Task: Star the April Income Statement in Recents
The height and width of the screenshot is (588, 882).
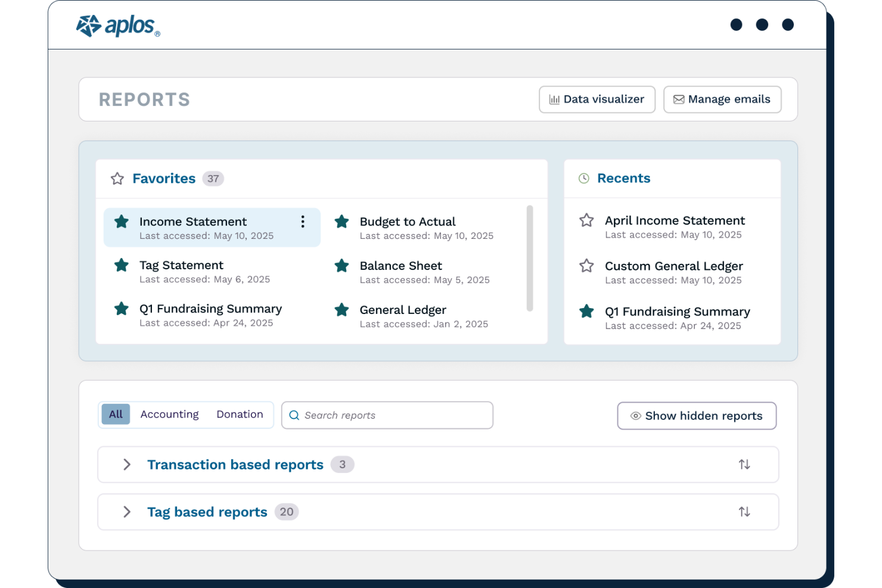Action: [586, 220]
